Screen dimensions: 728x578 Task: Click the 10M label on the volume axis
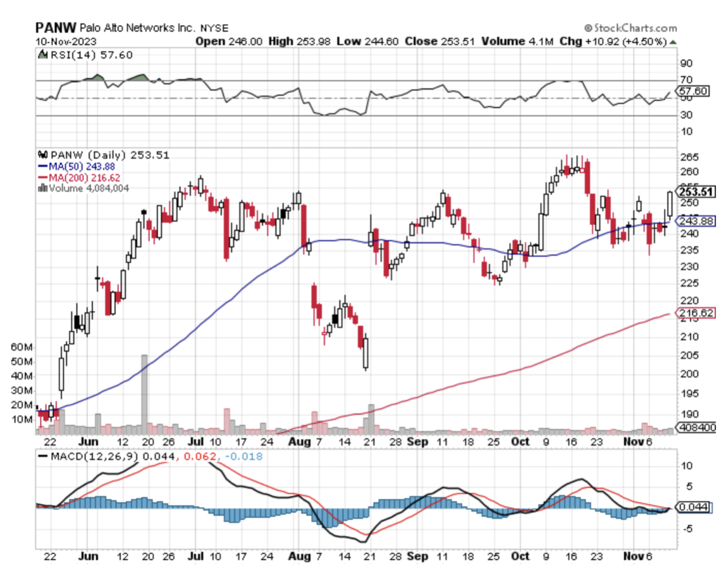tap(22, 419)
